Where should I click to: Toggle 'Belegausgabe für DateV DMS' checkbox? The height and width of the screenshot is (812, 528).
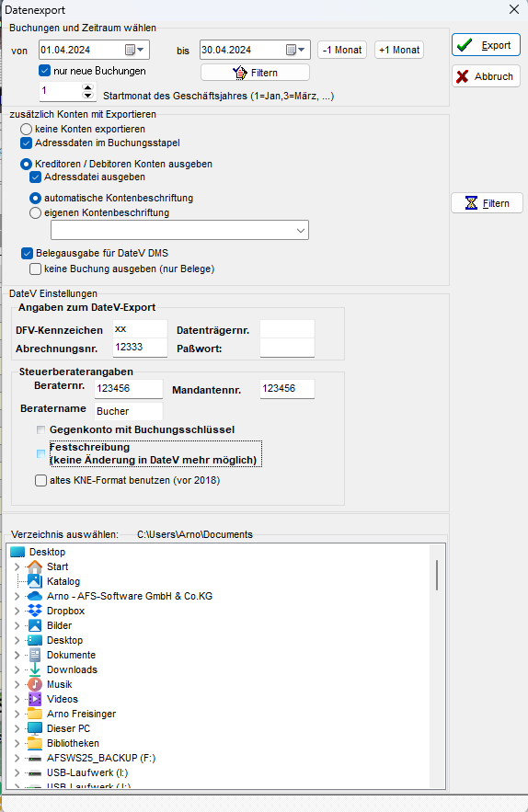pyautogui.click(x=27, y=253)
